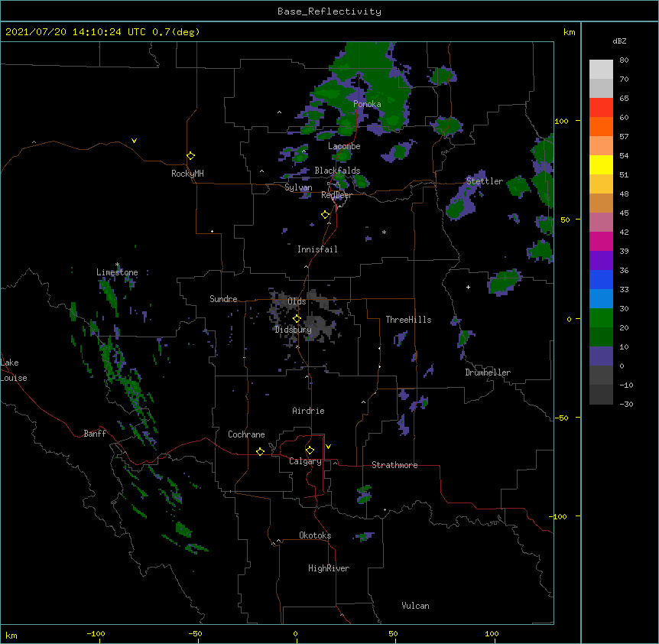
Task: Click the -100 x-axis tick label
Action: click(96, 633)
